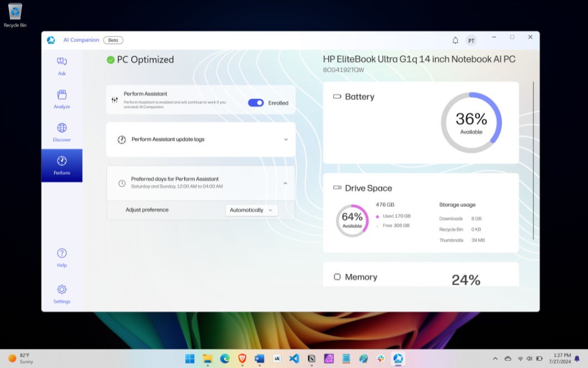
Task: Click the Downloads 8 GB storage row
Action: [461, 218]
